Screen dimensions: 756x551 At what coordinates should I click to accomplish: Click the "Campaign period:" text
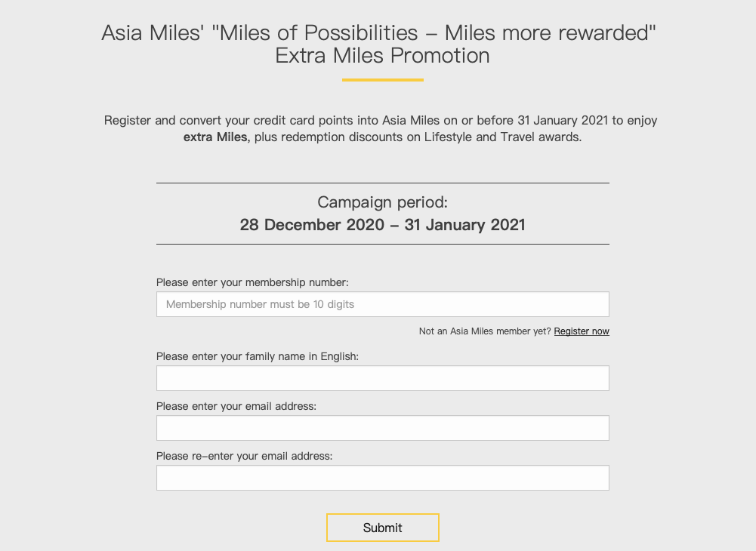point(382,202)
